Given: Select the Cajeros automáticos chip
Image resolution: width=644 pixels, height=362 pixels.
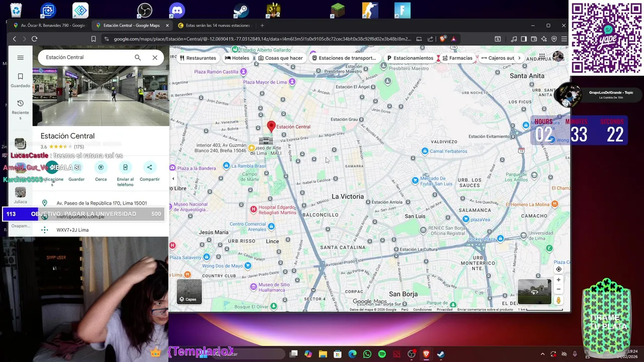Looking at the screenshot, I should click(x=497, y=58).
